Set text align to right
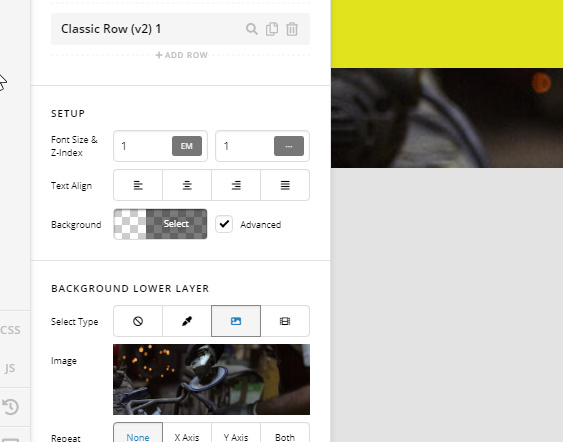 (x=236, y=185)
